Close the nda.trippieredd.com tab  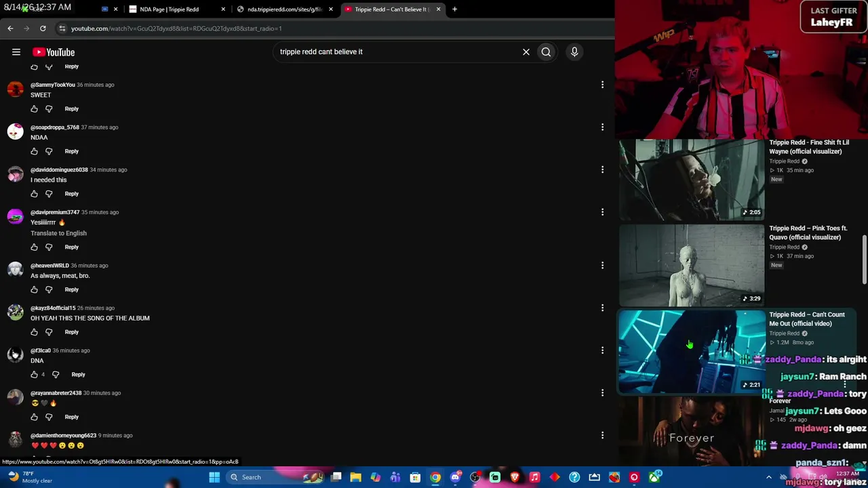click(x=331, y=9)
